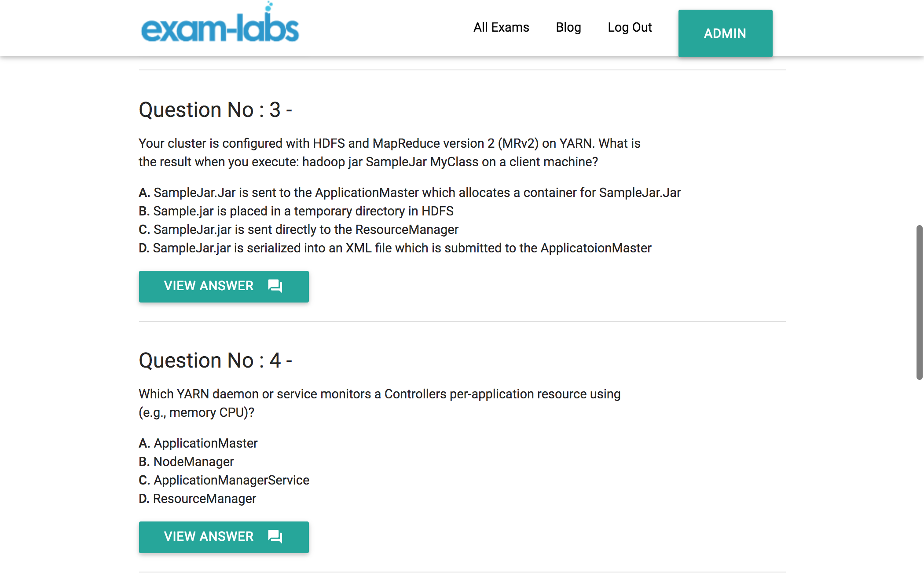Viewport: 924px width, 576px height.
Task: Click the Question No : 3 heading
Action: tap(215, 110)
